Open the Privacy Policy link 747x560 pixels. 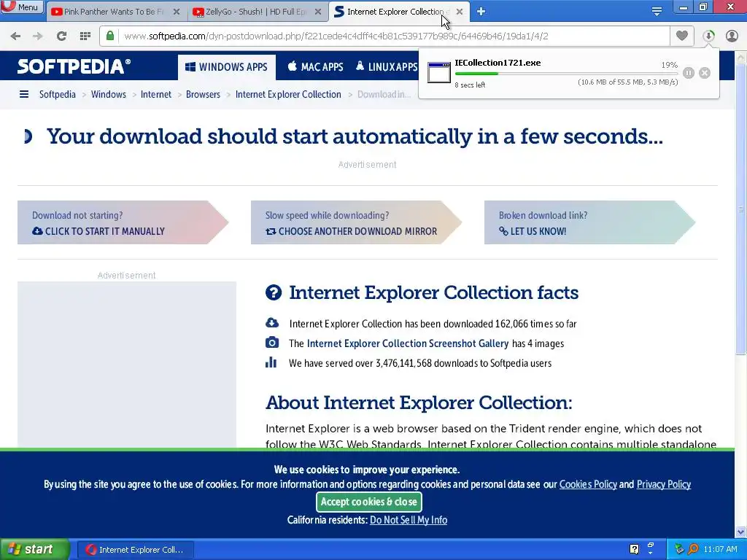(x=664, y=484)
